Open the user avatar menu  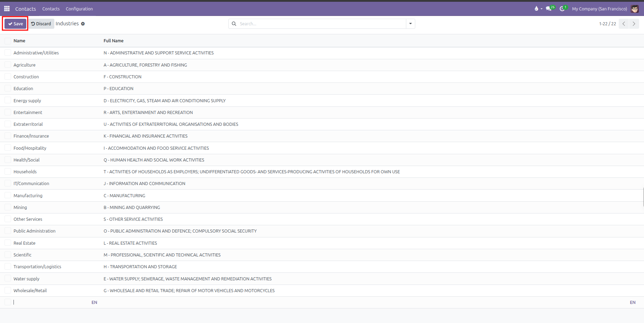[635, 9]
